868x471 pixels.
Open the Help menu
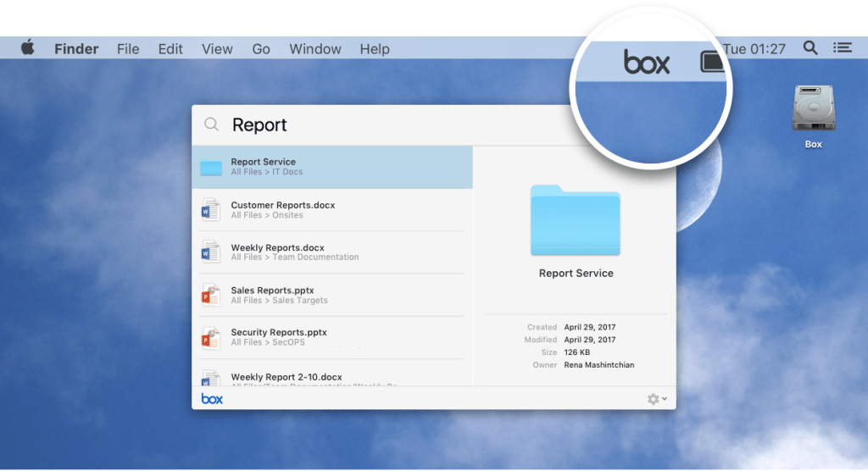click(x=375, y=49)
